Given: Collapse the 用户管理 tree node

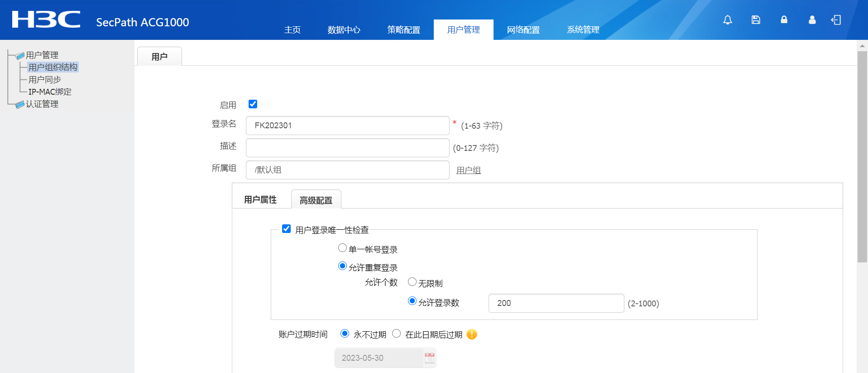Looking at the screenshot, I should 42,55.
